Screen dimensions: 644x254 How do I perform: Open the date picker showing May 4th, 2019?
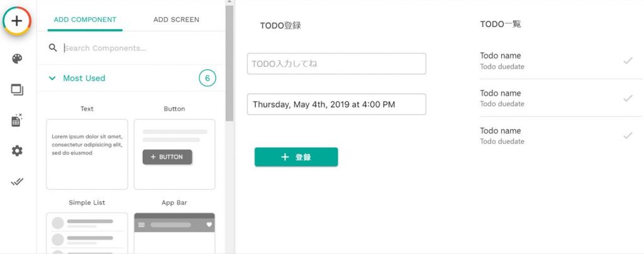point(336,104)
